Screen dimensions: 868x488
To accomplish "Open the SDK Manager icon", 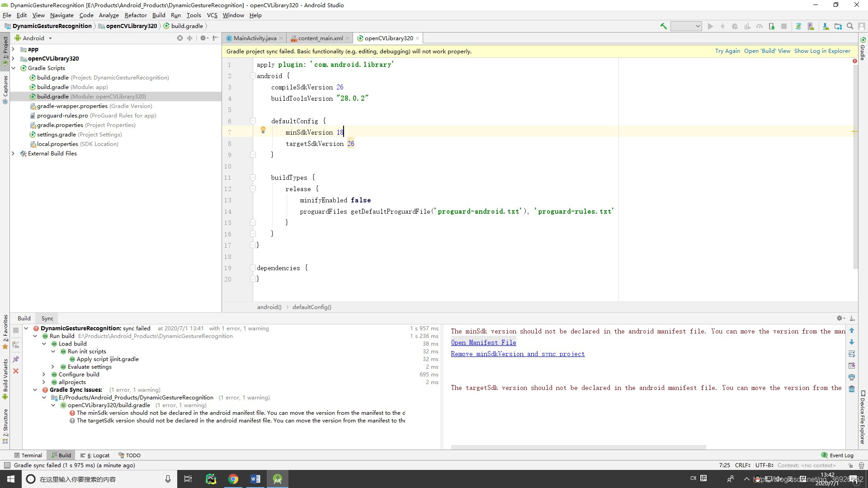I will pos(826,26).
